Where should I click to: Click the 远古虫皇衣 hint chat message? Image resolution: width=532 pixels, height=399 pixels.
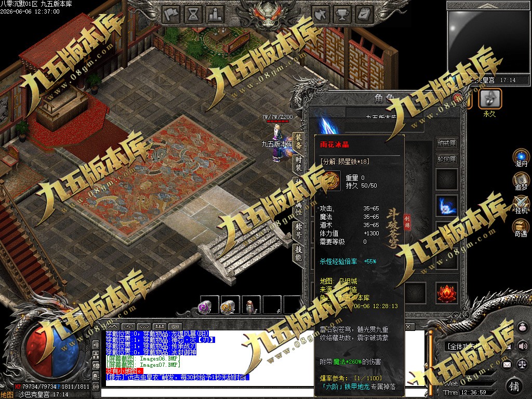point(178,377)
